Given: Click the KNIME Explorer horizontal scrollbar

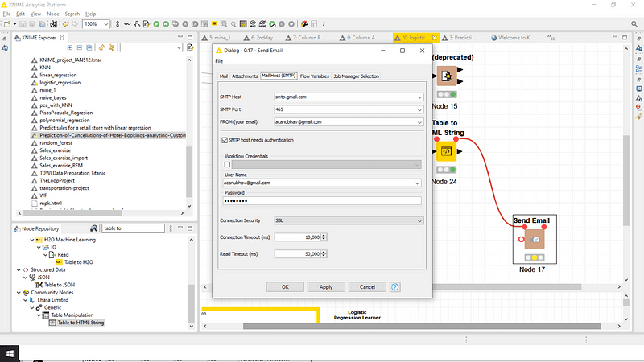Looking at the screenshot, I should pos(72,213).
